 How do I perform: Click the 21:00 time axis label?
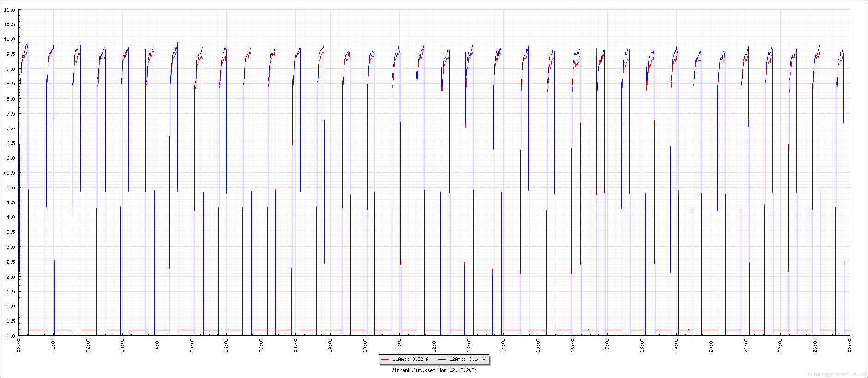coord(746,346)
